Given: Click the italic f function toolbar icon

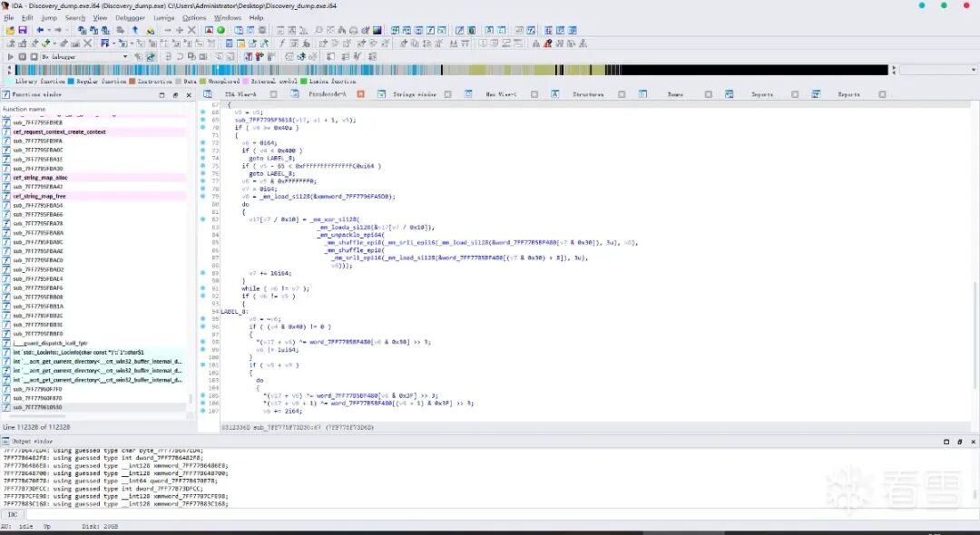Looking at the screenshot, I should 282,44.
